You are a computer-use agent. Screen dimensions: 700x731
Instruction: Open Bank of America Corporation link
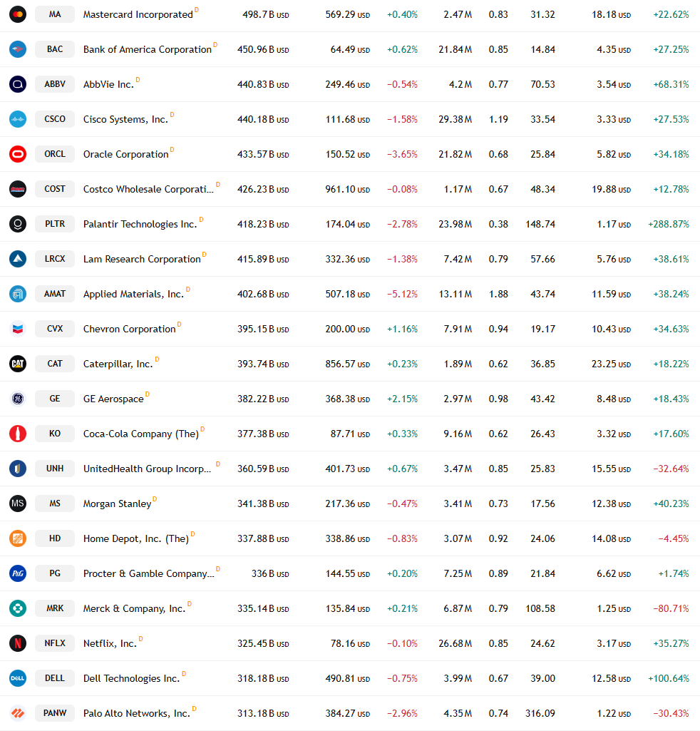(148, 49)
